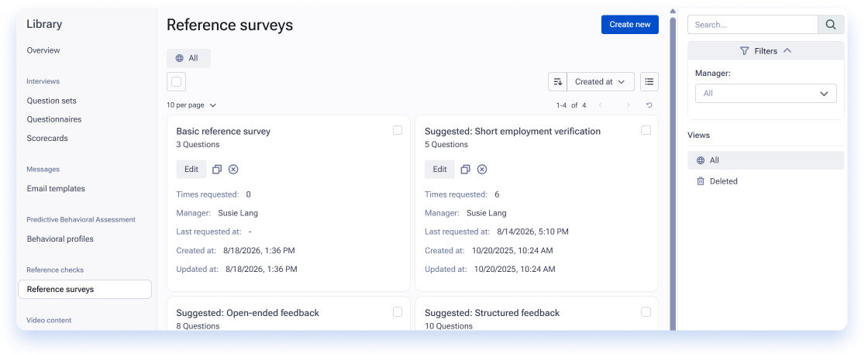Click globe icon on the All chip

pyautogui.click(x=179, y=58)
